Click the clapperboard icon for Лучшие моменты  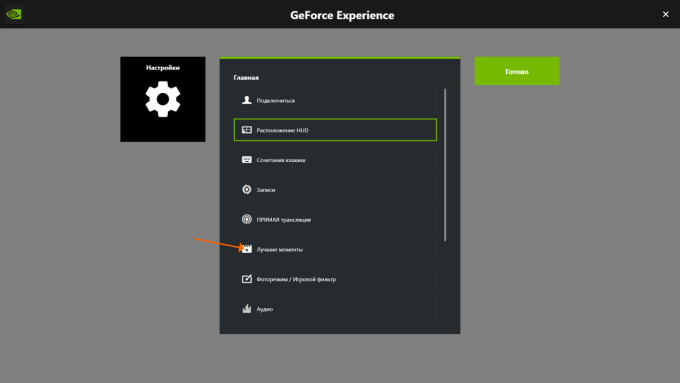[x=247, y=249]
